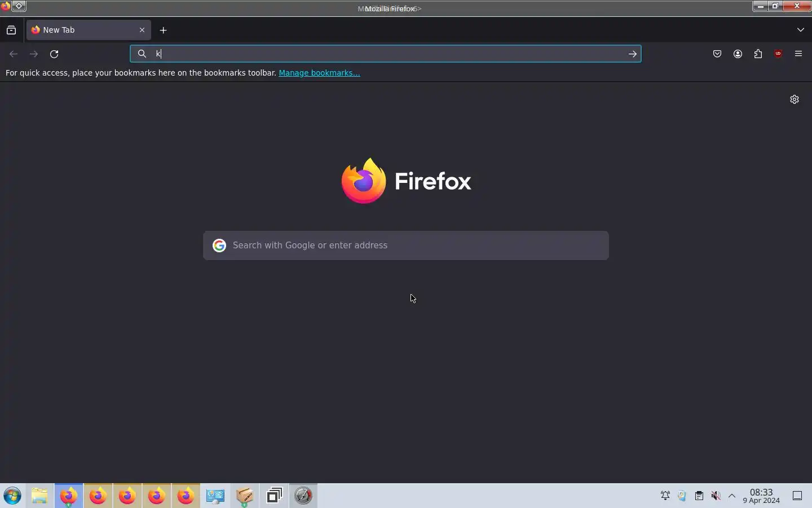
Task: Reload the current page
Action: tap(55, 54)
